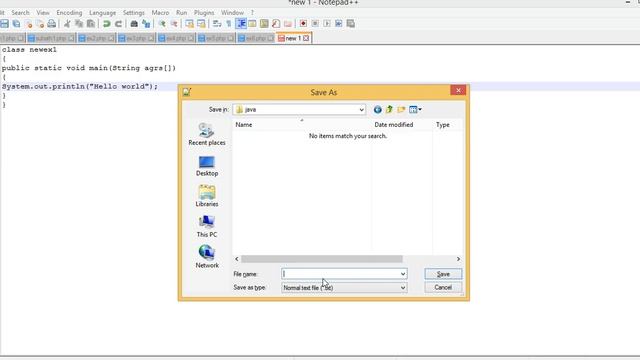Click Cut scissors icon in Notepad++ toolbar

pyautogui.click(x=67, y=24)
